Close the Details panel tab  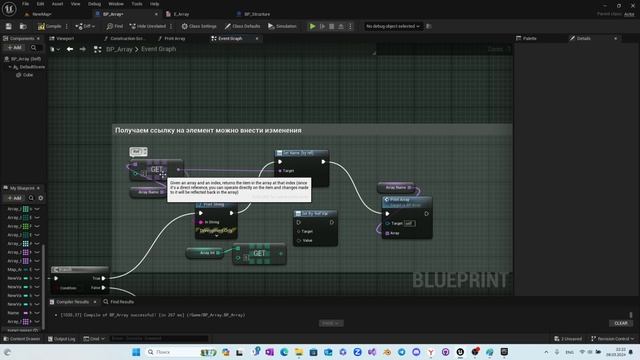[616, 38]
